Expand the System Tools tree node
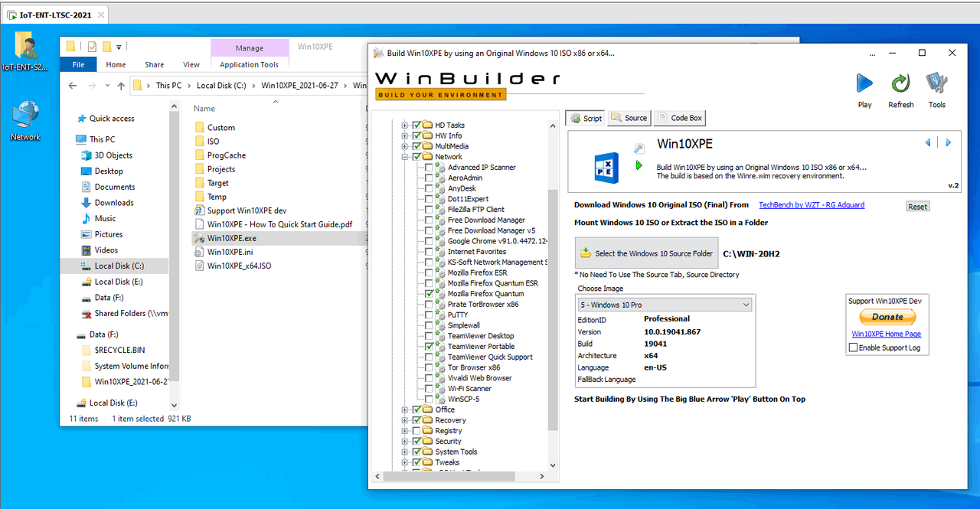Viewport: 980px width, 509px height. (x=405, y=452)
